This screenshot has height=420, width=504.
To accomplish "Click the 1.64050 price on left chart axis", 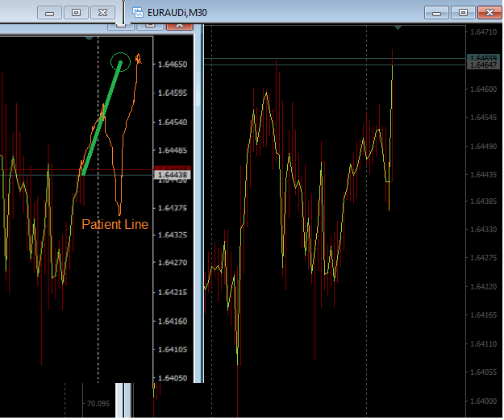I will 173,378.
